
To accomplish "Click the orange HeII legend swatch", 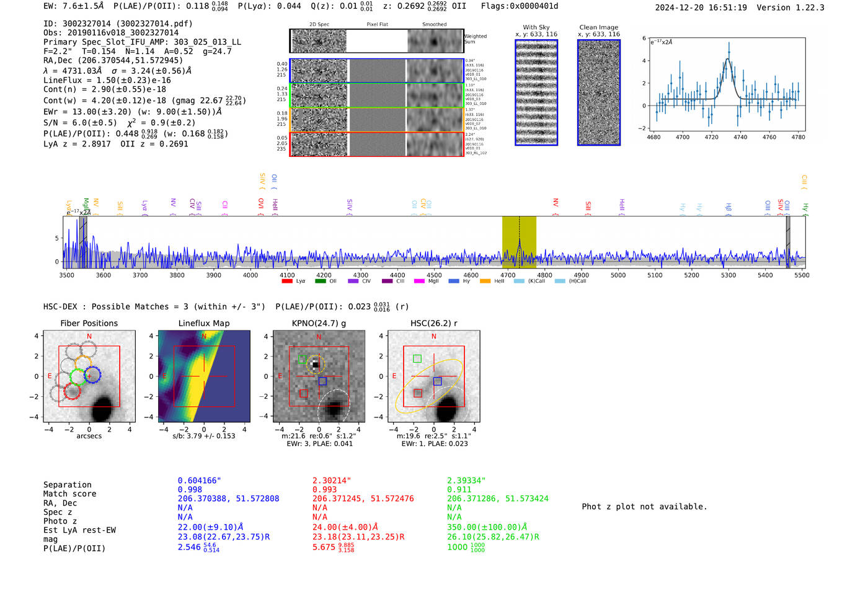I will 485,281.
